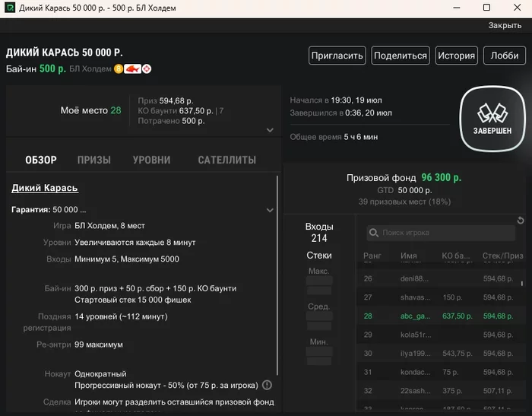
Task: Select the row of player kondac...
Action: (x=439, y=372)
